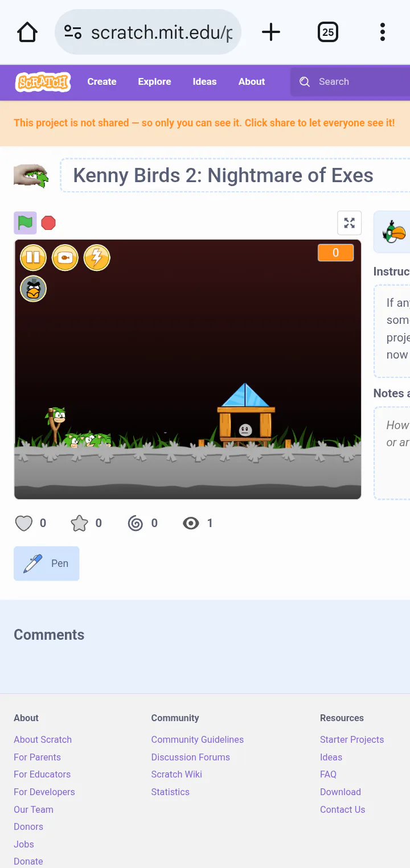The height and width of the screenshot is (868, 410).
Task: View remixes via spiral icon
Action: [x=136, y=523]
